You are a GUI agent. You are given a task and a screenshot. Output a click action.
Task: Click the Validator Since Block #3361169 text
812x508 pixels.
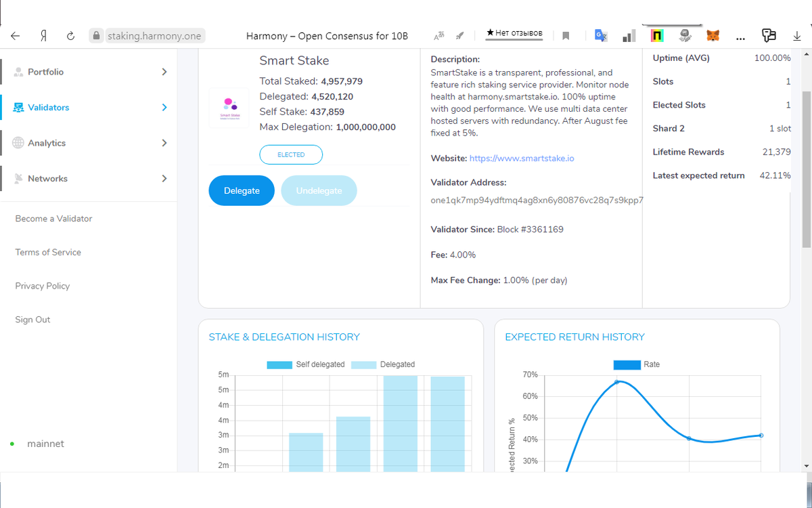pyautogui.click(x=497, y=230)
